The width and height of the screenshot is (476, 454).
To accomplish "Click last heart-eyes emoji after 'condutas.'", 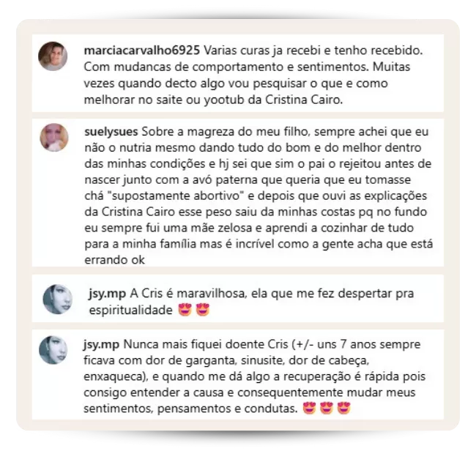I will (344, 408).
